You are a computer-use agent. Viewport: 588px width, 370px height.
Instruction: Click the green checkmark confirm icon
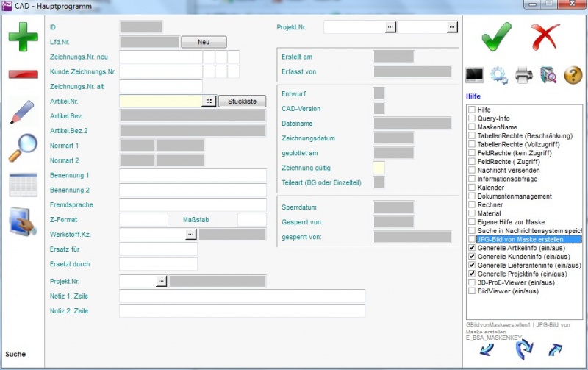coord(496,35)
